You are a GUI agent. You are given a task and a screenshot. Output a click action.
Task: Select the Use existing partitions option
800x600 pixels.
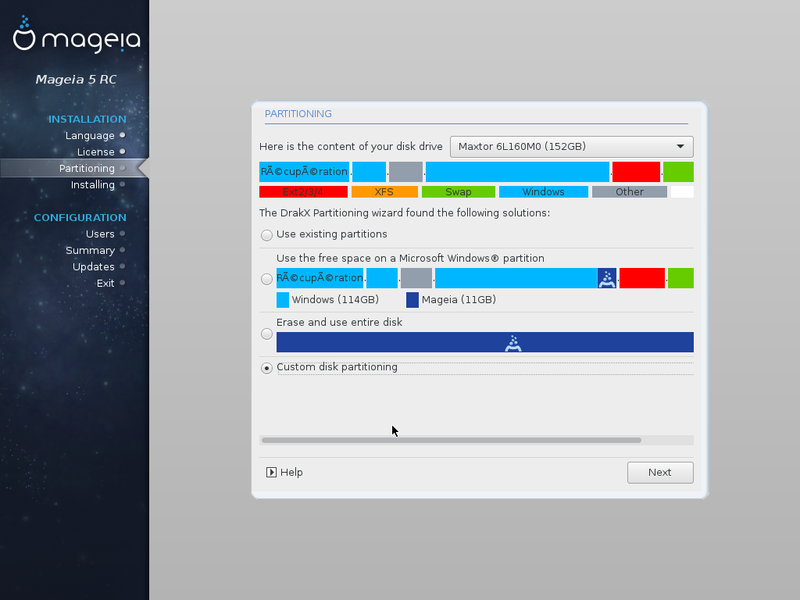[266, 235]
